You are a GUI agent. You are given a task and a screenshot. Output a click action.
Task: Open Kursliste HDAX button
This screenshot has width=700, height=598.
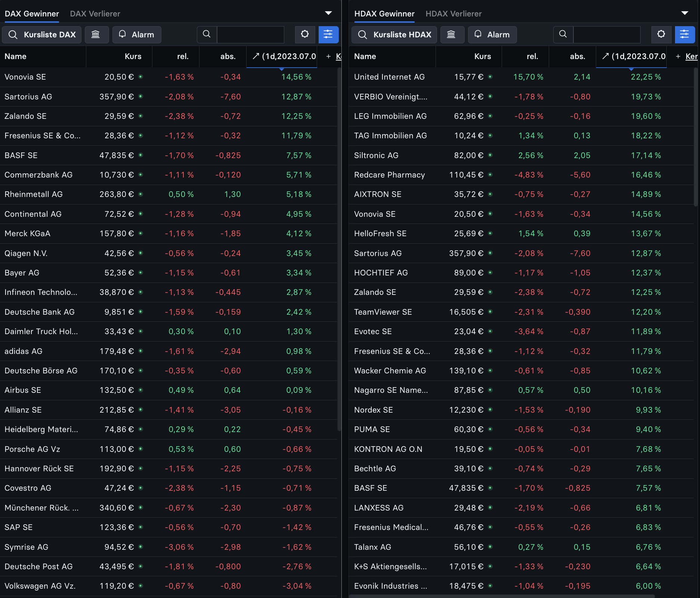394,34
